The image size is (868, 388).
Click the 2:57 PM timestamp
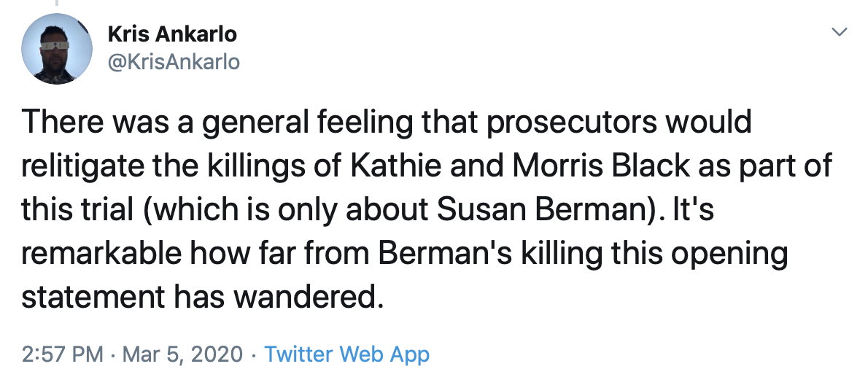tap(63, 354)
